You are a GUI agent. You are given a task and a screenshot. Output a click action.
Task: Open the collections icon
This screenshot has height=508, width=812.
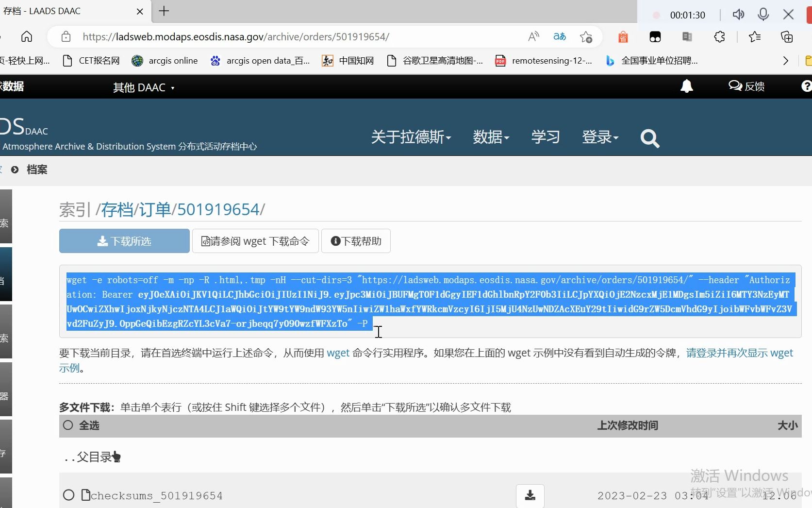click(x=787, y=36)
